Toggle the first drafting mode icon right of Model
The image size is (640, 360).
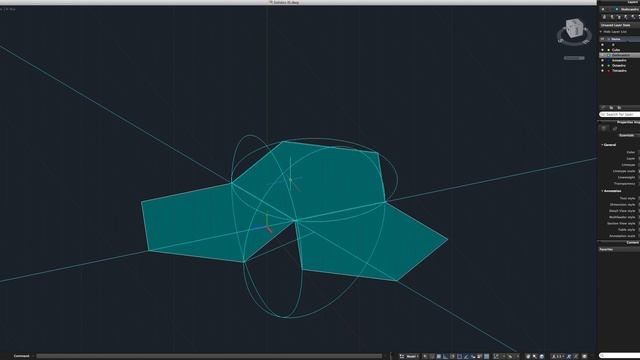[x=425, y=356]
